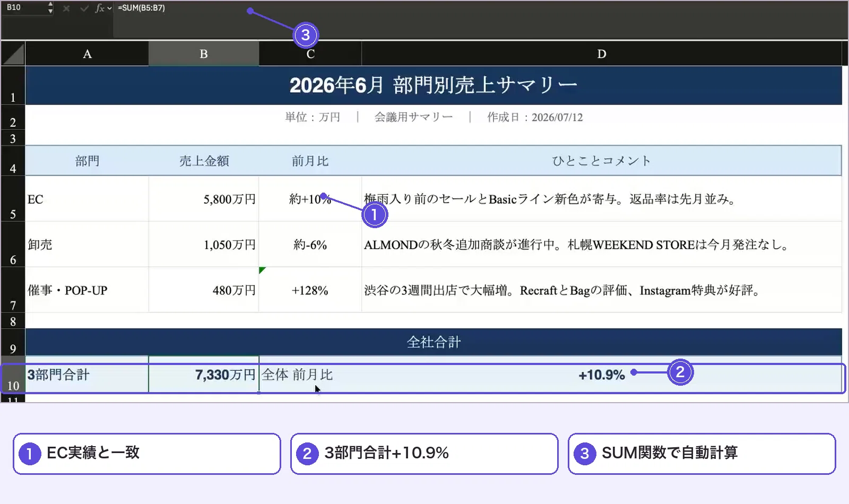849x504 pixels.
Task: Select the 3部門合計 cell
Action: (x=87, y=375)
